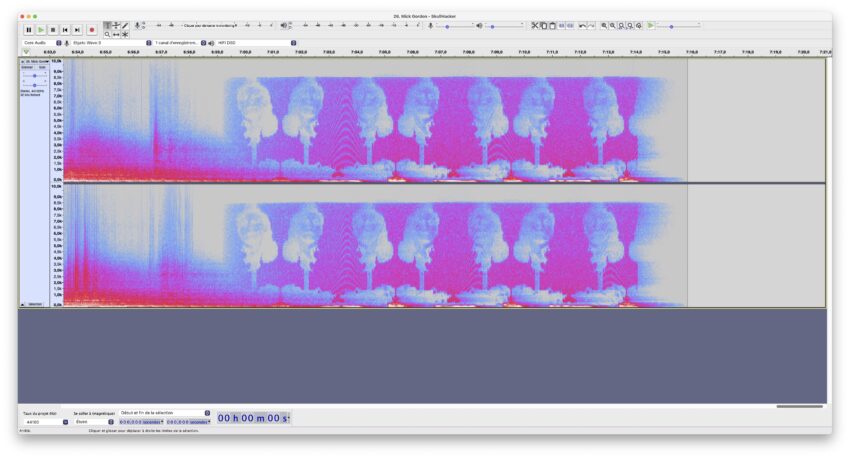Image resolution: width=850 pixels, height=458 pixels.
Task: Click the Redo arrow icon
Action: [x=591, y=25]
